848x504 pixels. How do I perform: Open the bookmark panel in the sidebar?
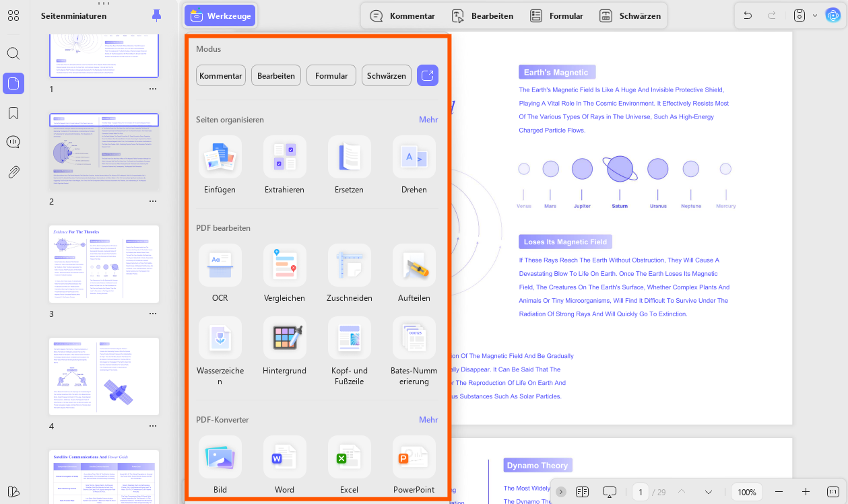(x=13, y=112)
